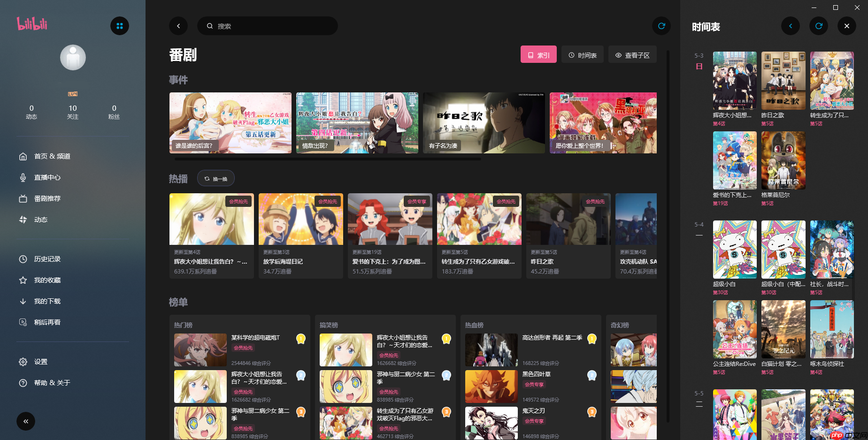
Task: Click the 热播 section heading
Action: click(178, 179)
